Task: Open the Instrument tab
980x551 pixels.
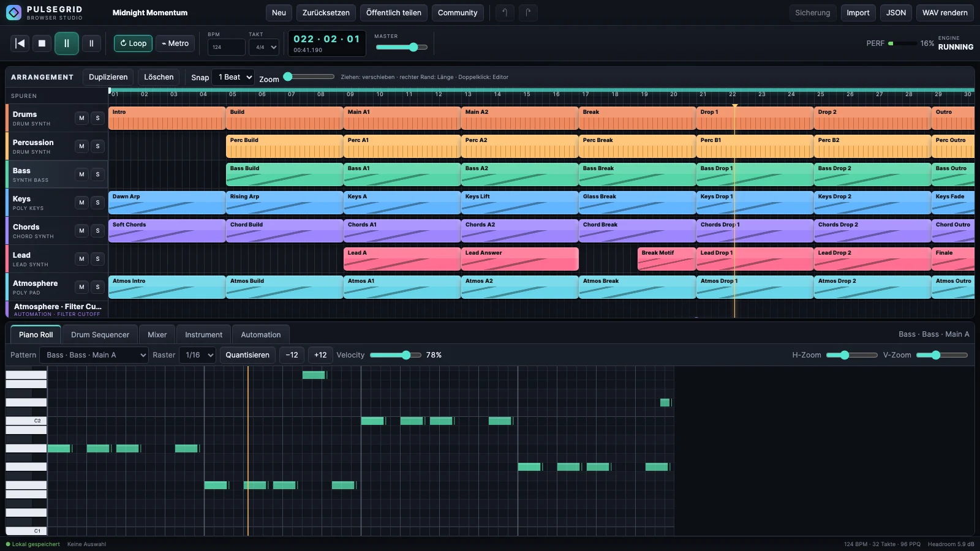Action: pyautogui.click(x=203, y=335)
